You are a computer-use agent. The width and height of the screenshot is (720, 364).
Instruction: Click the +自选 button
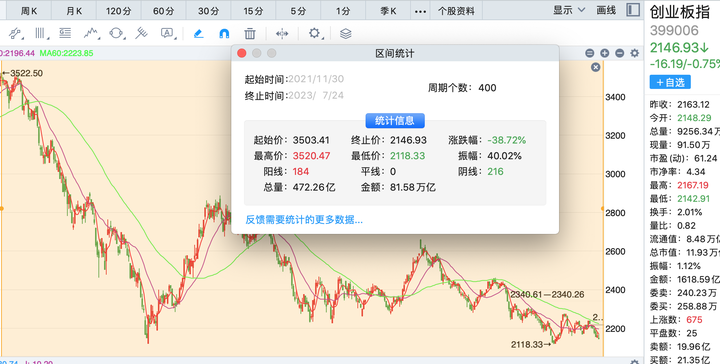coord(670,82)
